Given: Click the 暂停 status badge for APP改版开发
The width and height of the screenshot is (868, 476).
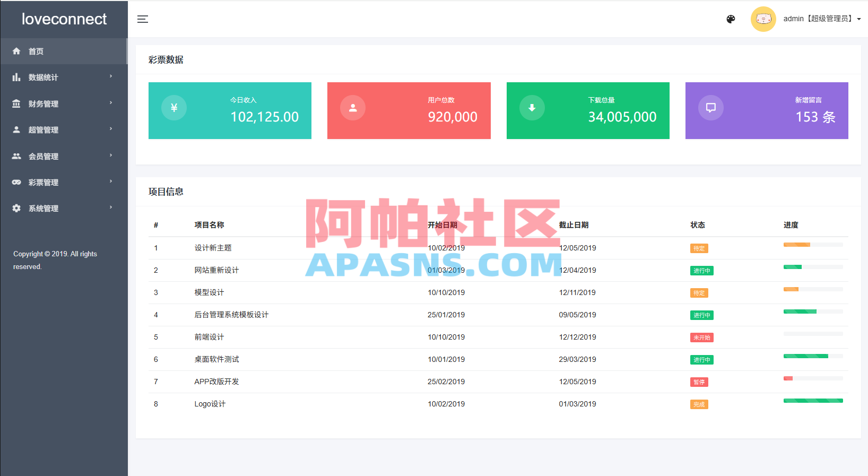Looking at the screenshot, I should pos(699,382).
